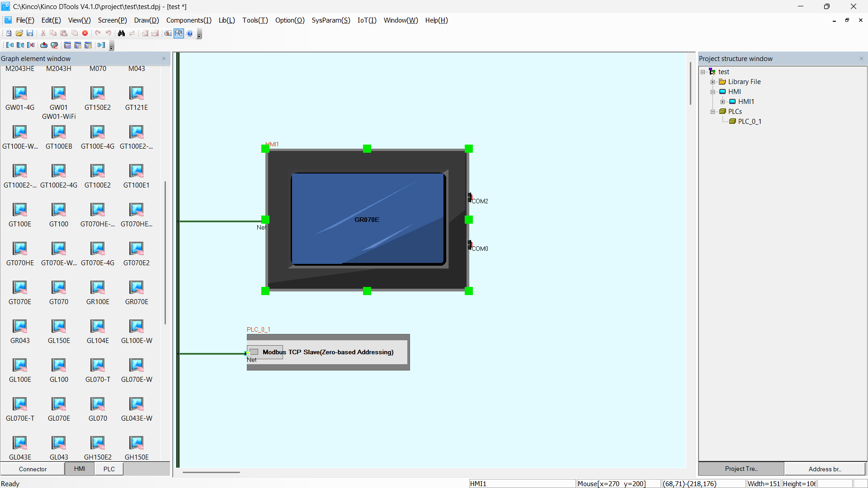Screen dimensions: 868x488
Task: Expand the HMI1 node in the project tree
Action: [723, 102]
